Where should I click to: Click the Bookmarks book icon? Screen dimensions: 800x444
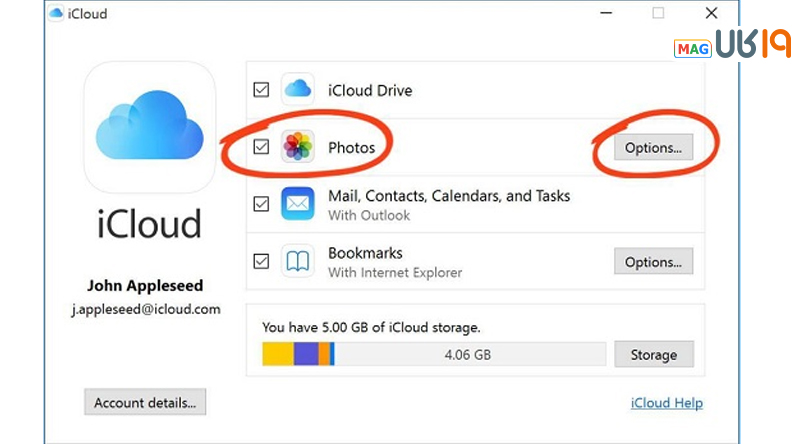(x=298, y=261)
